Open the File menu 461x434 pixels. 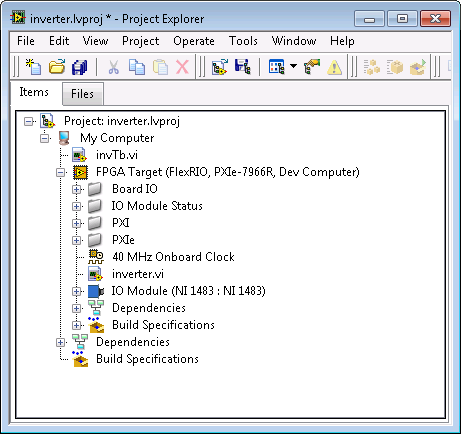(26, 41)
